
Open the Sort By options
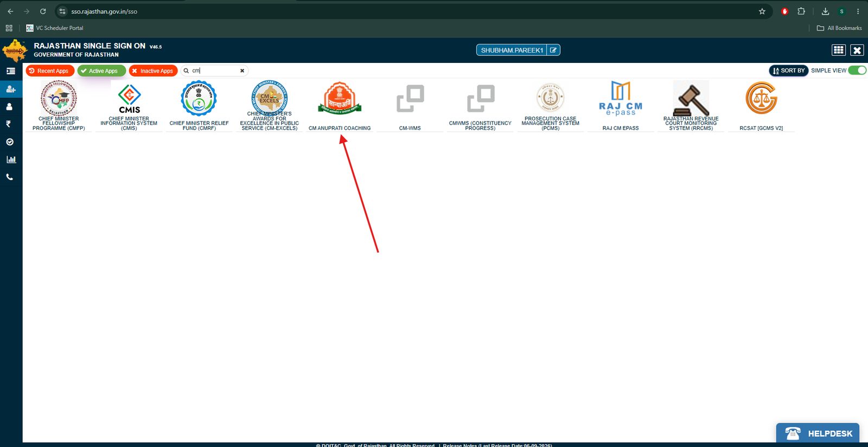coord(788,71)
